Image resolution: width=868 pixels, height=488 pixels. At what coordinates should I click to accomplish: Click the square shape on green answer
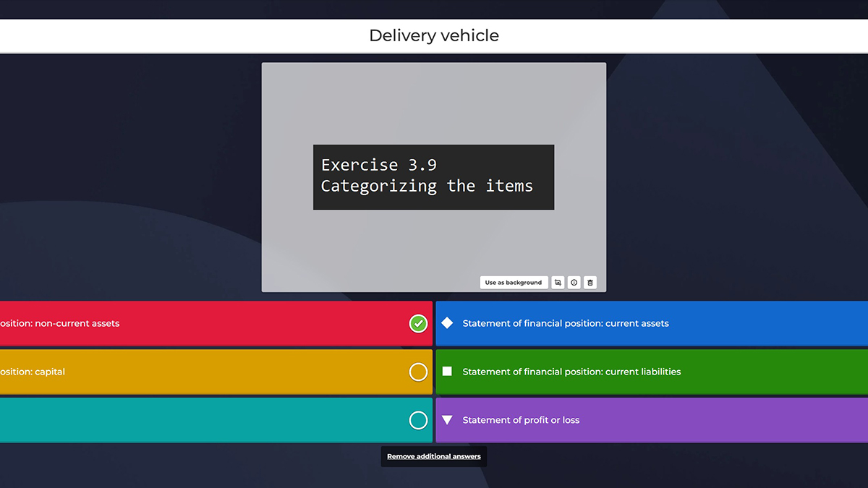point(447,372)
